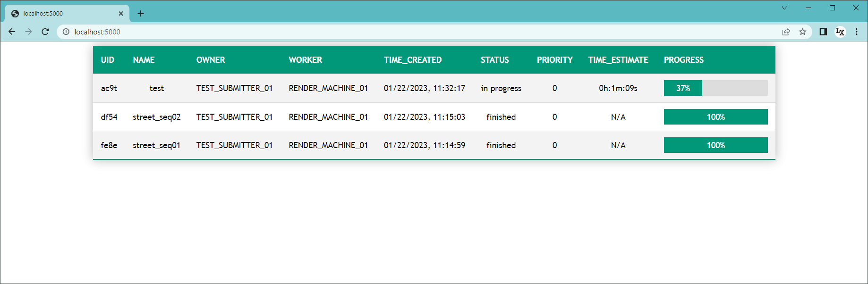Select the UID cell df54

[x=109, y=117]
